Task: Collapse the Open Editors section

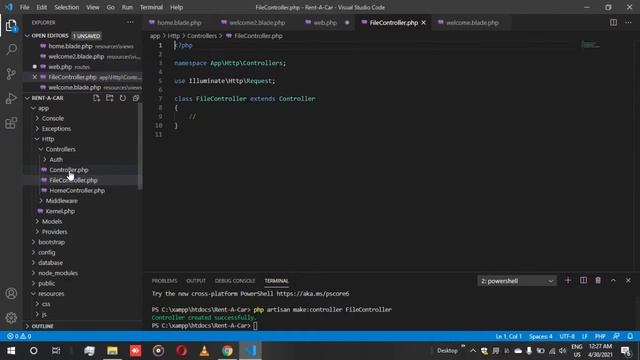Action: pos(27,36)
